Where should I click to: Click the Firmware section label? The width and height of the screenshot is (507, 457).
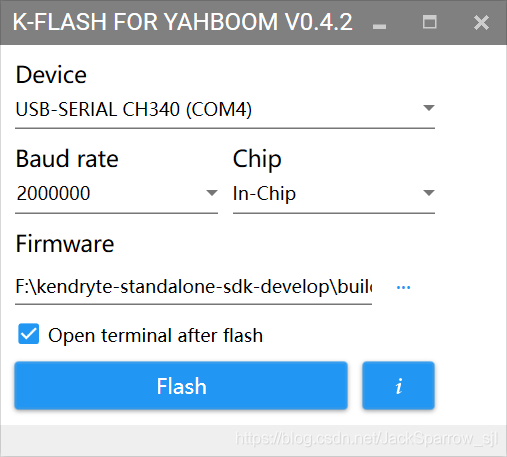coord(65,244)
